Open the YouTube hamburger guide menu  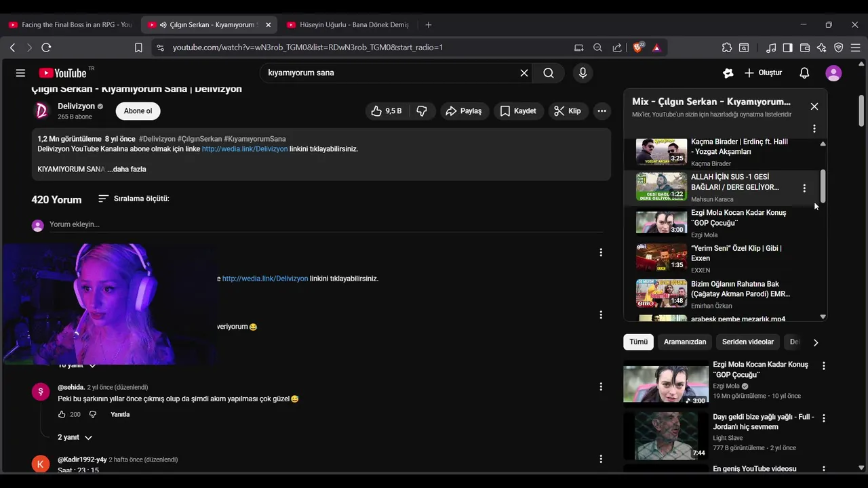pos(20,73)
